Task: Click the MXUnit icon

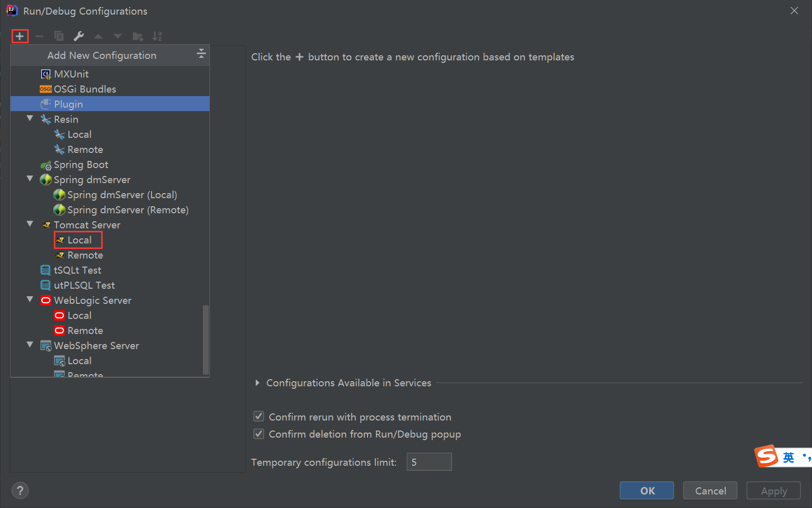Action: tap(45, 74)
